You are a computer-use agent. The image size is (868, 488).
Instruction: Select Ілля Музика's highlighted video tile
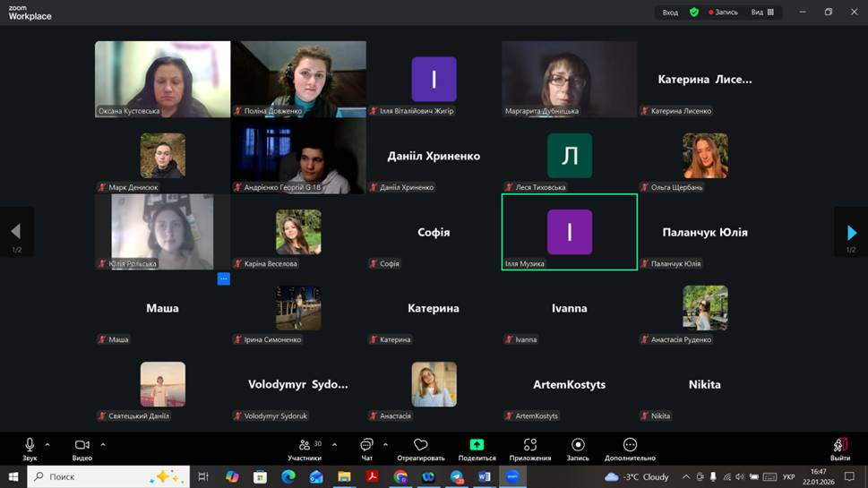click(x=570, y=232)
